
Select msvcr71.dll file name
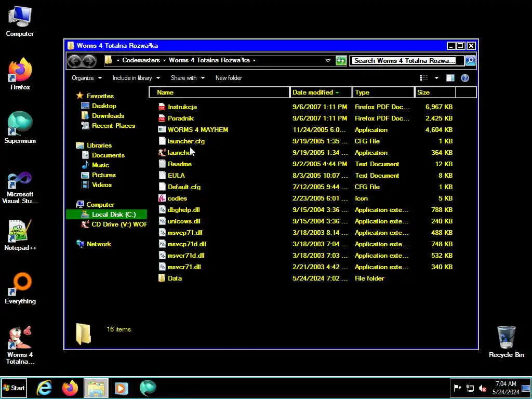pos(184,267)
